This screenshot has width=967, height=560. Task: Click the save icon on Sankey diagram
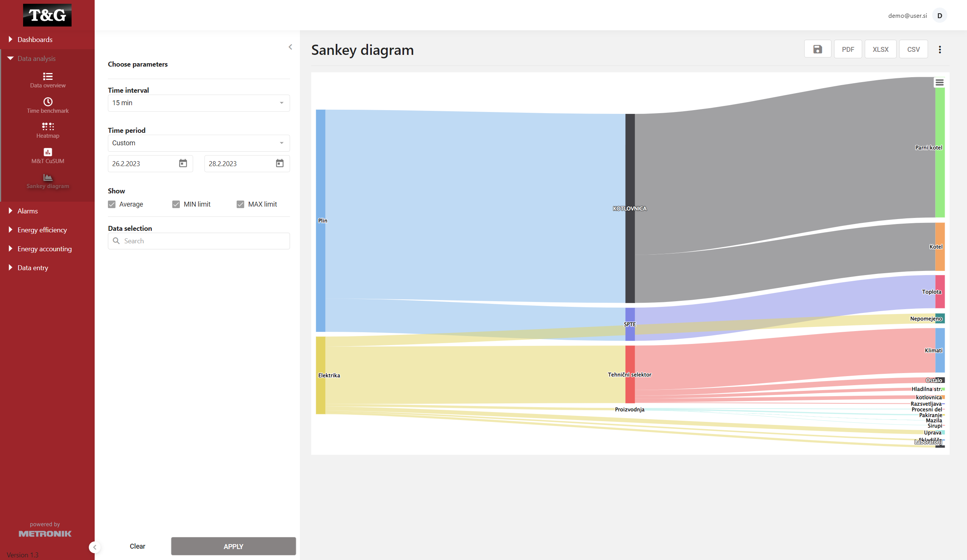click(x=817, y=49)
